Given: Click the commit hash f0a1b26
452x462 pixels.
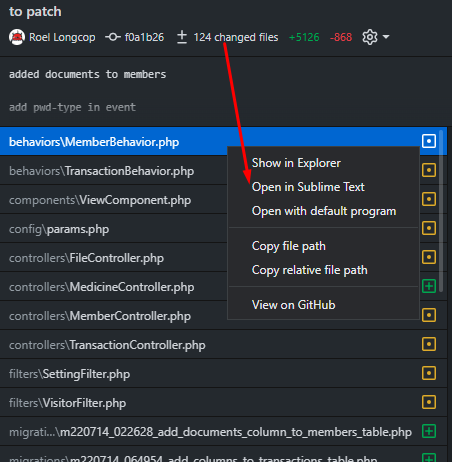Looking at the screenshot, I should pos(144,37).
